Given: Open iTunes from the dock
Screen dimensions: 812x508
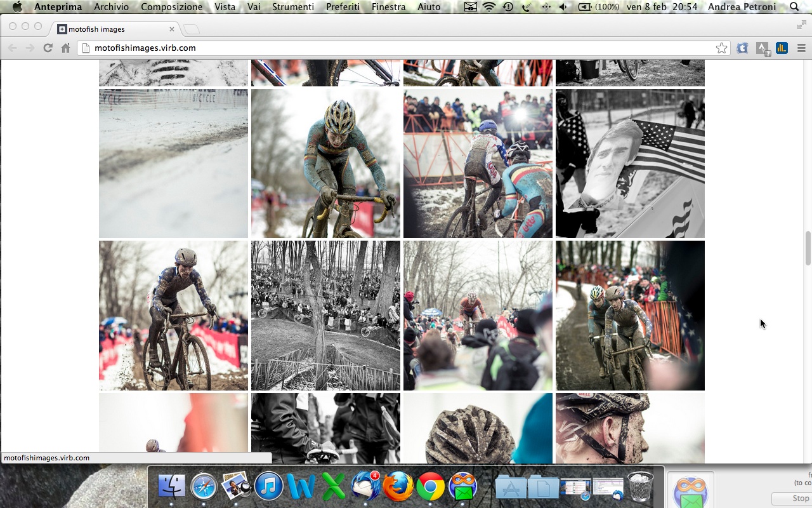Looking at the screenshot, I should (x=269, y=488).
